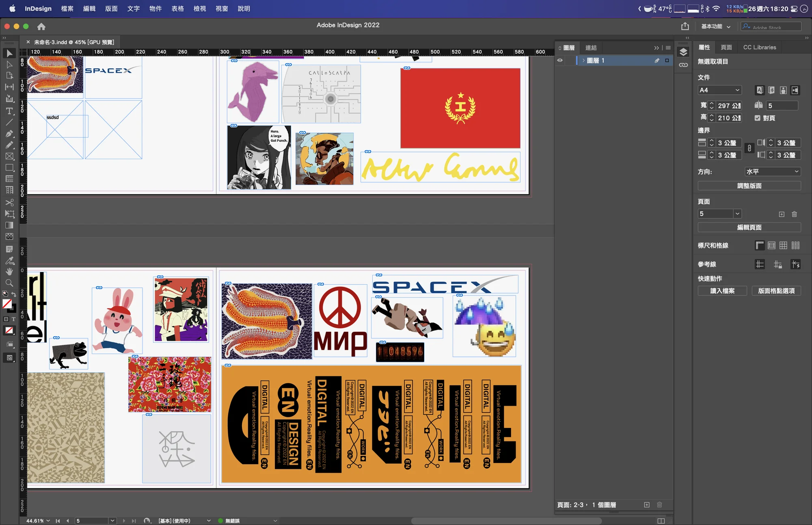Select the Gap tool
The height and width of the screenshot is (525, 812).
9,87
